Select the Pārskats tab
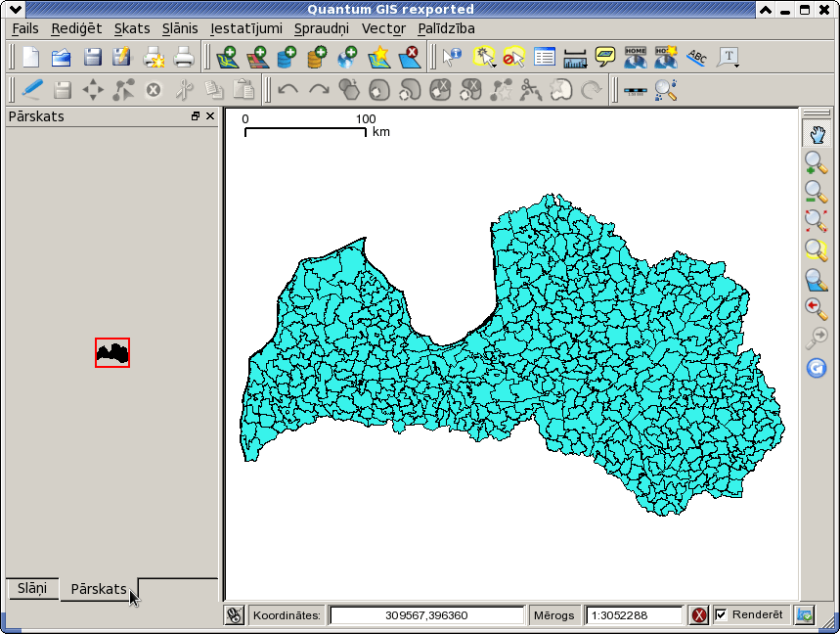840x634 pixels. tap(99, 589)
